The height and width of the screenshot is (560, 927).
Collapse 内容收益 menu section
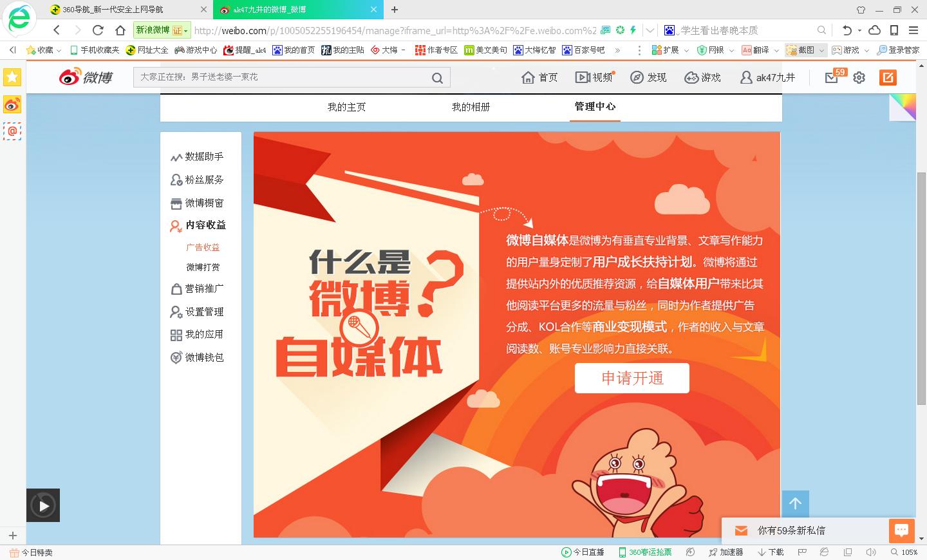[198, 225]
